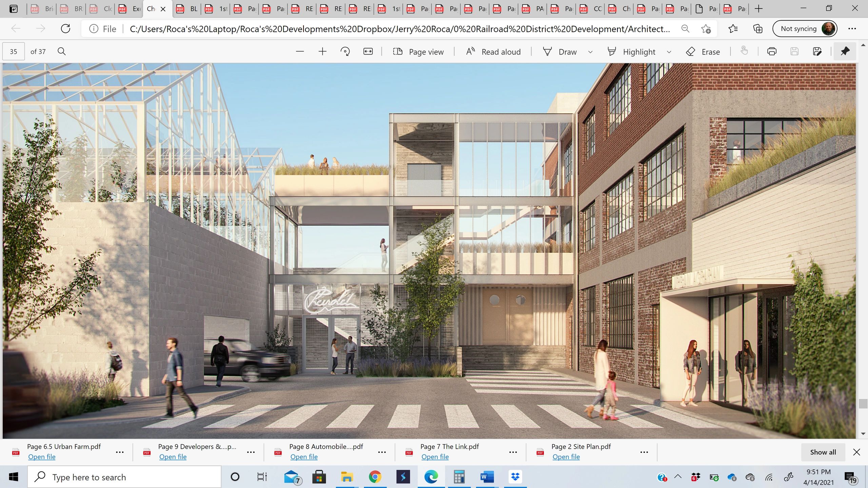Expand the Draw tool dropdown arrow
The height and width of the screenshot is (488, 868).
click(x=590, y=52)
